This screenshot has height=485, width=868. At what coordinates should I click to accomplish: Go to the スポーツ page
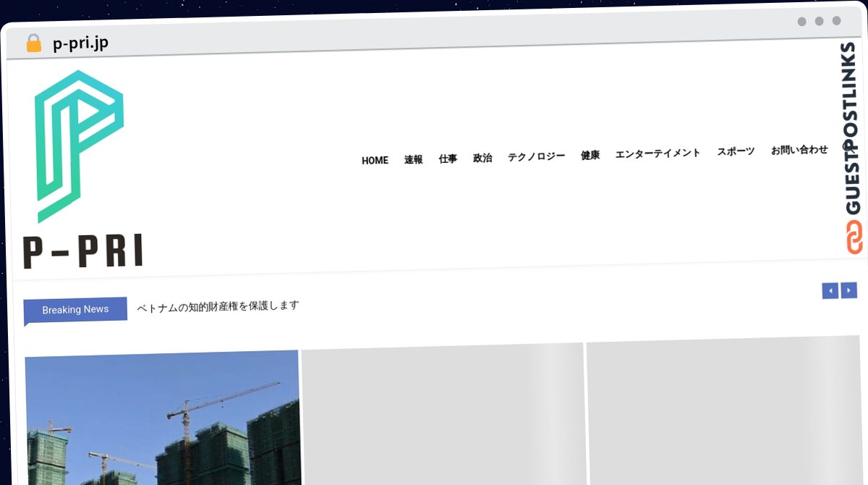[x=736, y=151]
